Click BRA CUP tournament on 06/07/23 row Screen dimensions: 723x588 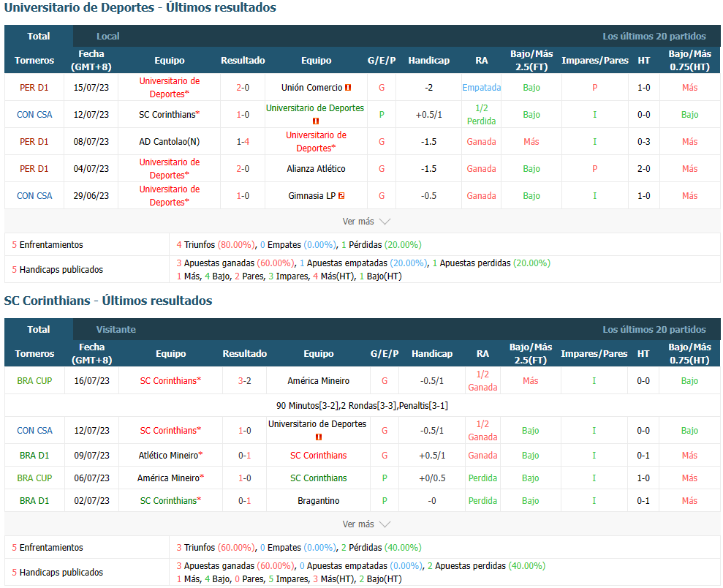click(34, 478)
